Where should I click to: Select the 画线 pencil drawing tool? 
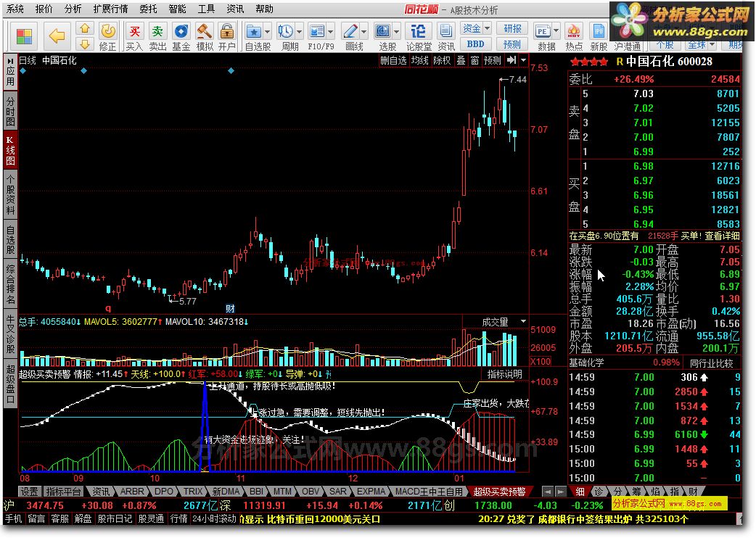pyautogui.click(x=350, y=32)
